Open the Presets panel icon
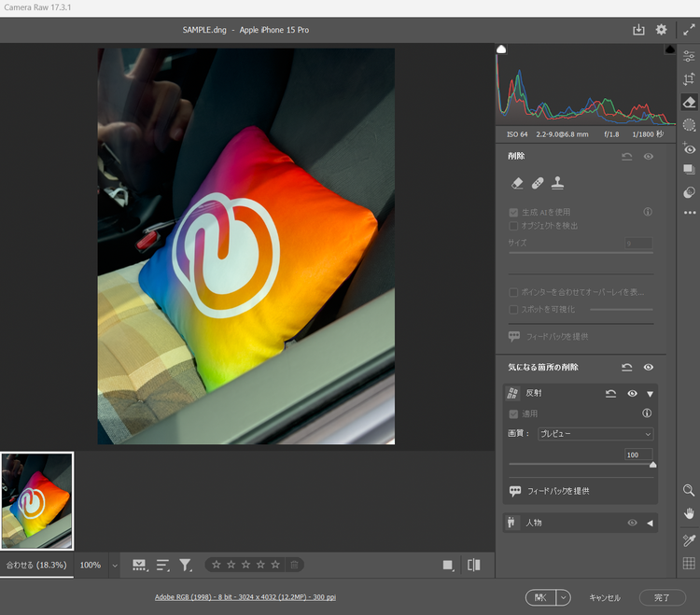The height and width of the screenshot is (615, 700). [689, 192]
